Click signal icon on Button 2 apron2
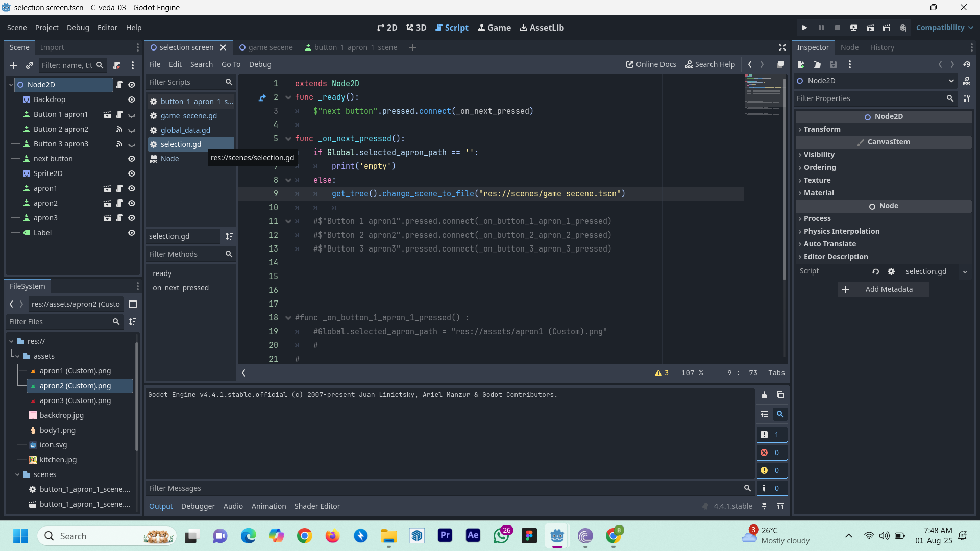Image resolution: width=980 pixels, height=551 pixels. click(119, 129)
